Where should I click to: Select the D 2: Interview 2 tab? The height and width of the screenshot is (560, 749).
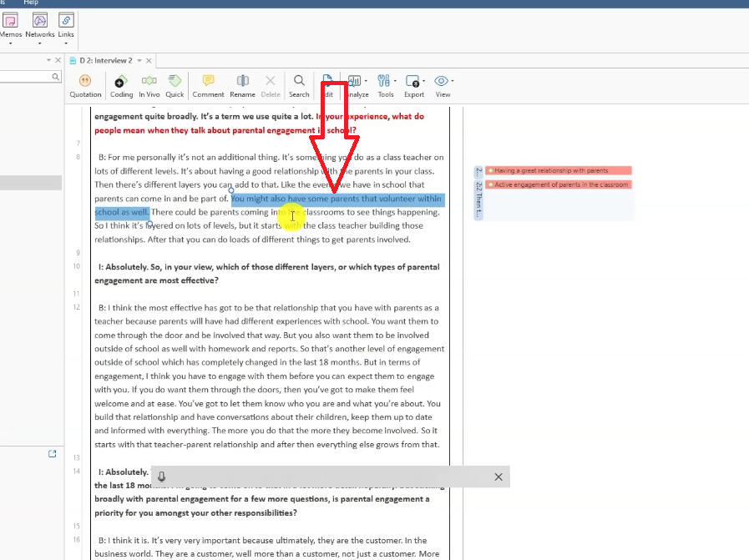click(x=105, y=61)
